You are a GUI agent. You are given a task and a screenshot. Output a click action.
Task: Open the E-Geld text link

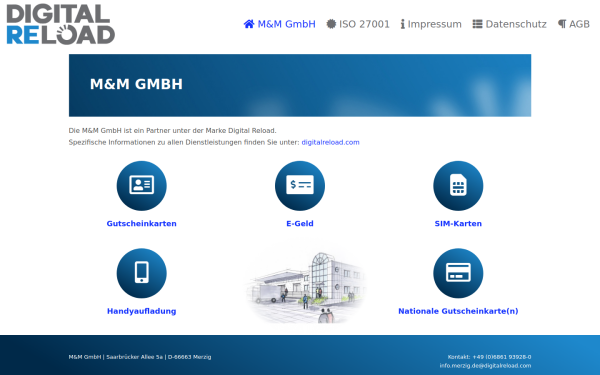300,223
